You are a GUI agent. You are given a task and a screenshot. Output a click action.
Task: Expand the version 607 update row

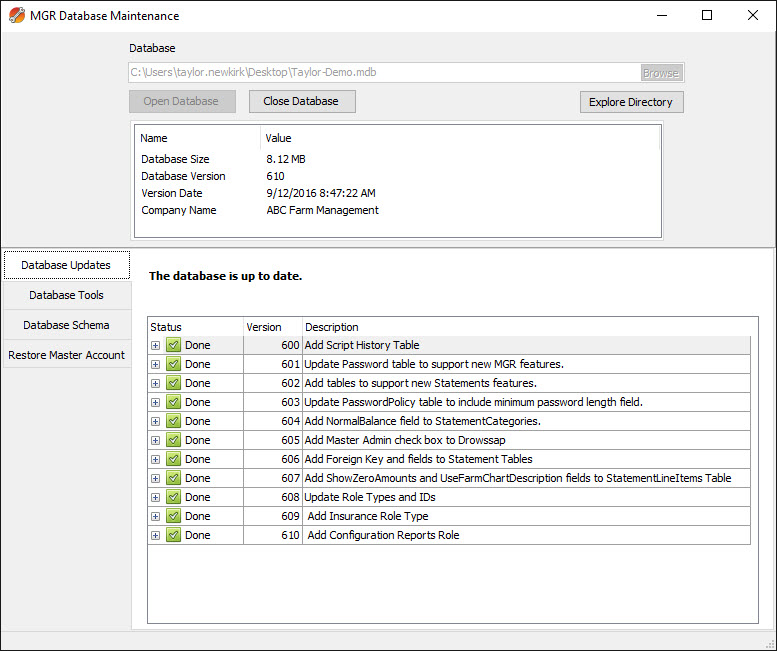point(155,478)
